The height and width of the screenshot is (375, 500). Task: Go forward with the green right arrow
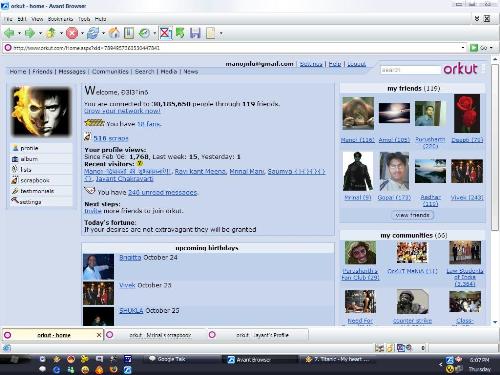tap(30, 33)
